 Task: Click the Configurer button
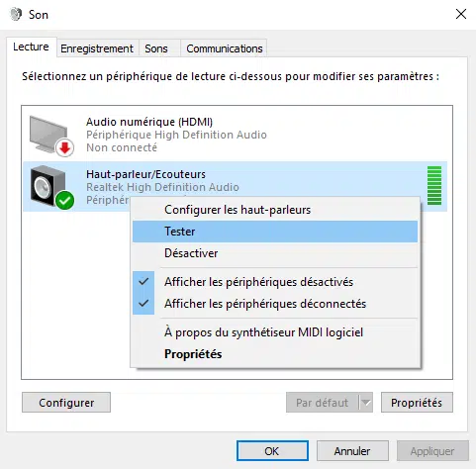pyautogui.click(x=66, y=403)
